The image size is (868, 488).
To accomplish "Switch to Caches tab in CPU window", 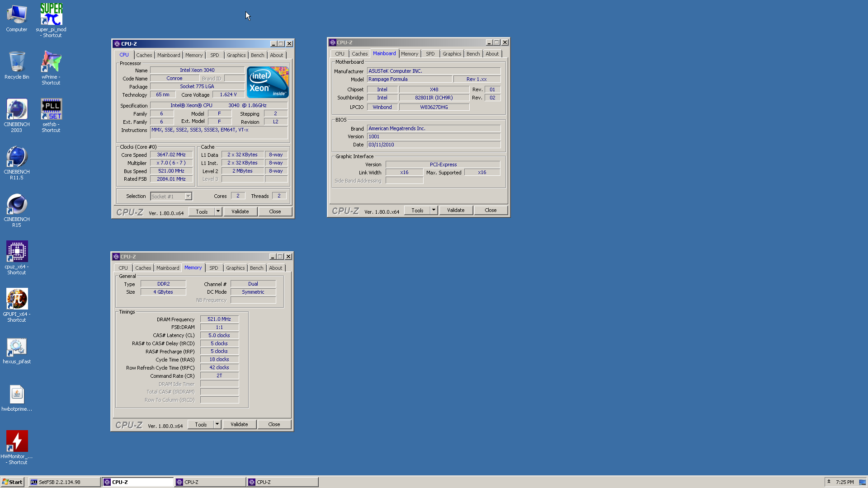I will [x=144, y=55].
